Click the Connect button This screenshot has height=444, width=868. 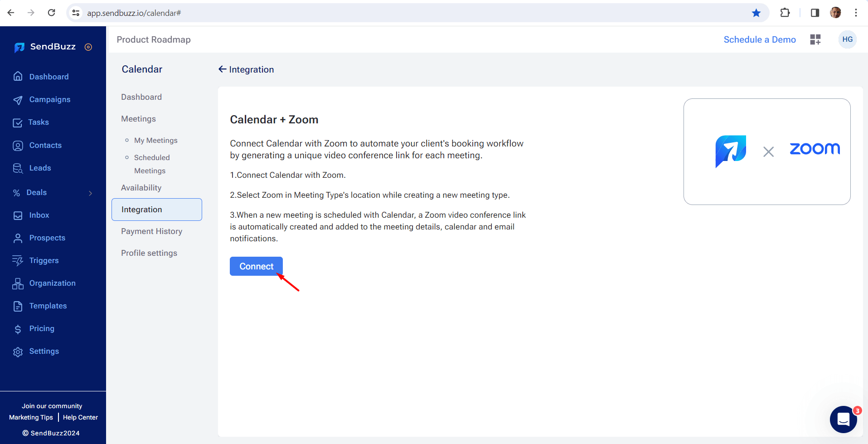point(256,266)
